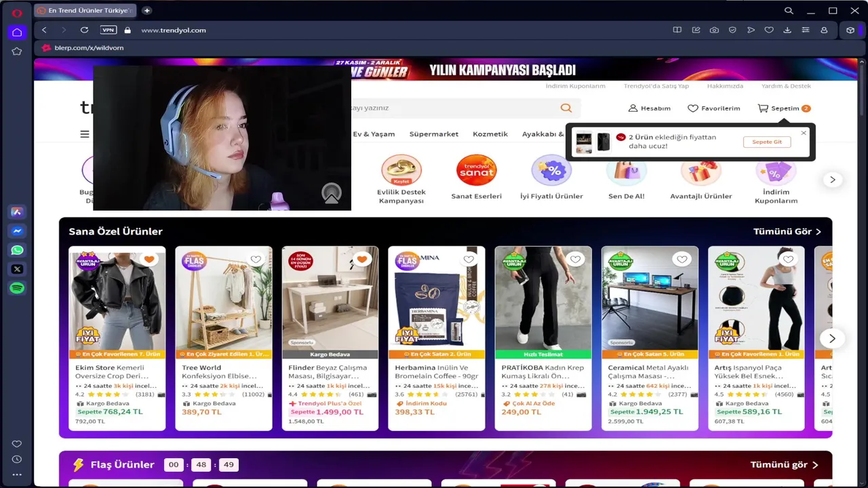
Task: Open the sidebar three-dots more menu
Action: (x=17, y=475)
